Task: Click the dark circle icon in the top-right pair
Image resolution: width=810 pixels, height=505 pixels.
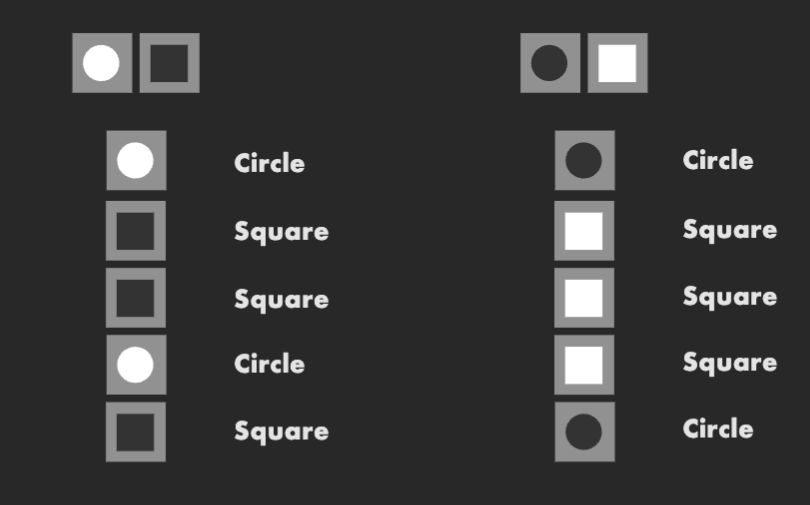Action: [x=550, y=63]
